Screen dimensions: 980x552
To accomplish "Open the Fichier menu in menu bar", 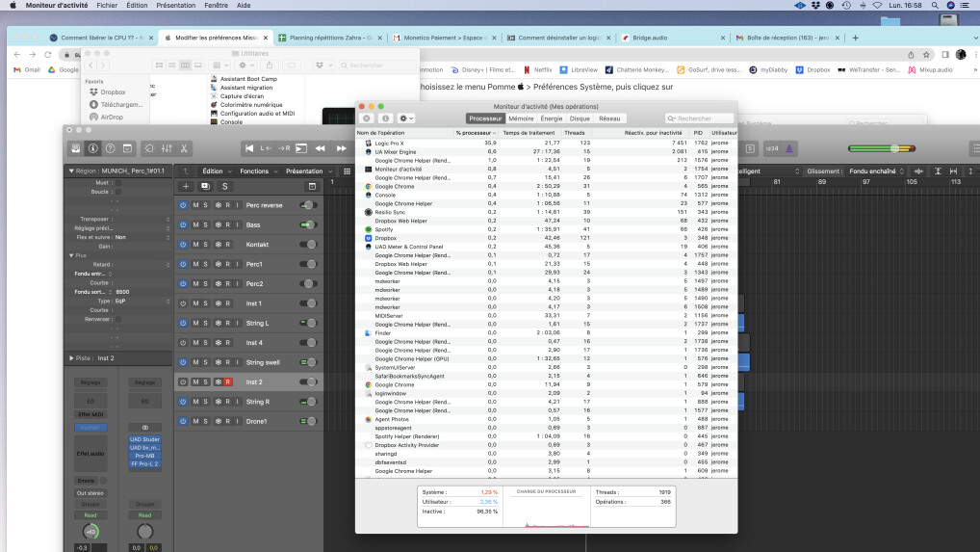I will 107,5.
